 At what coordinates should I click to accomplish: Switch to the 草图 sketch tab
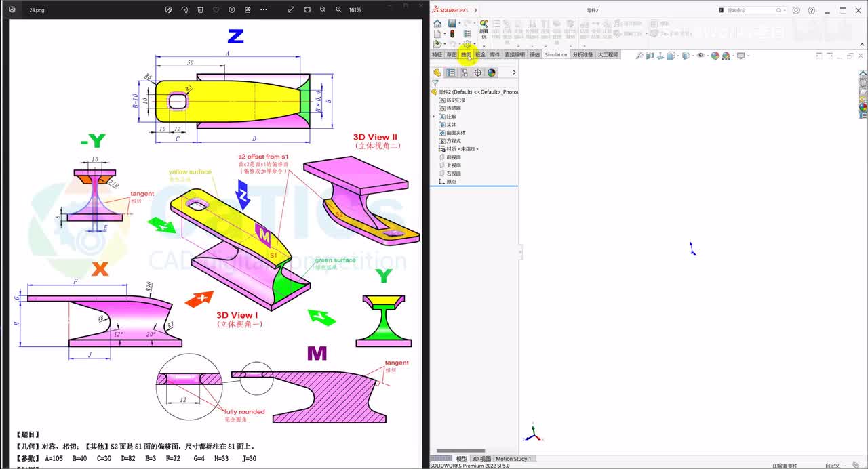click(x=452, y=54)
